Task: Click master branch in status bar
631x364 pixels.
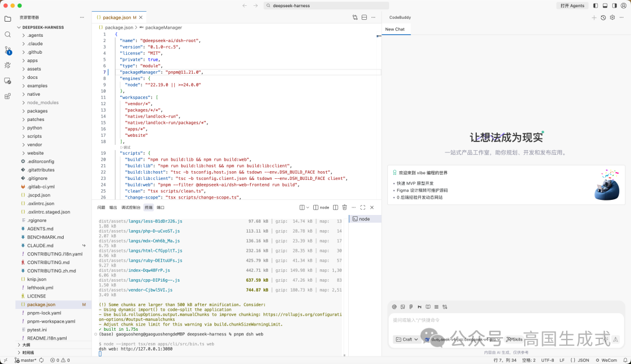Action: pos(25,360)
